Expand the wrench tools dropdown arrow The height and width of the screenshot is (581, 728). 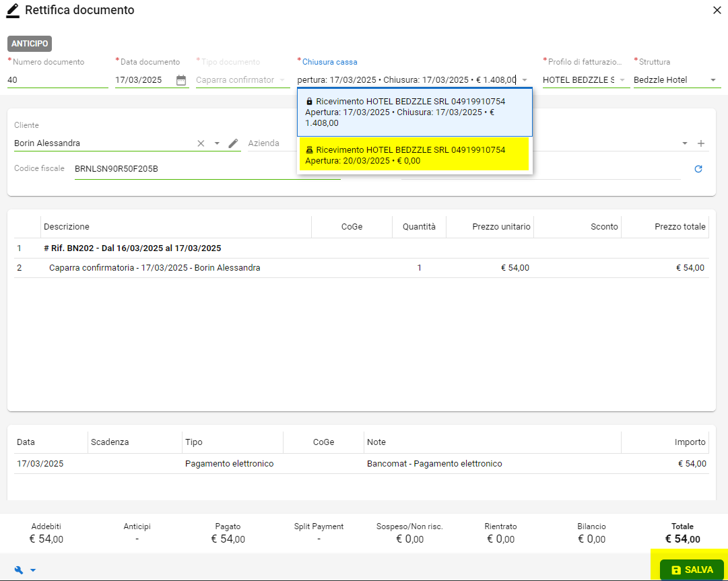click(x=33, y=570)
